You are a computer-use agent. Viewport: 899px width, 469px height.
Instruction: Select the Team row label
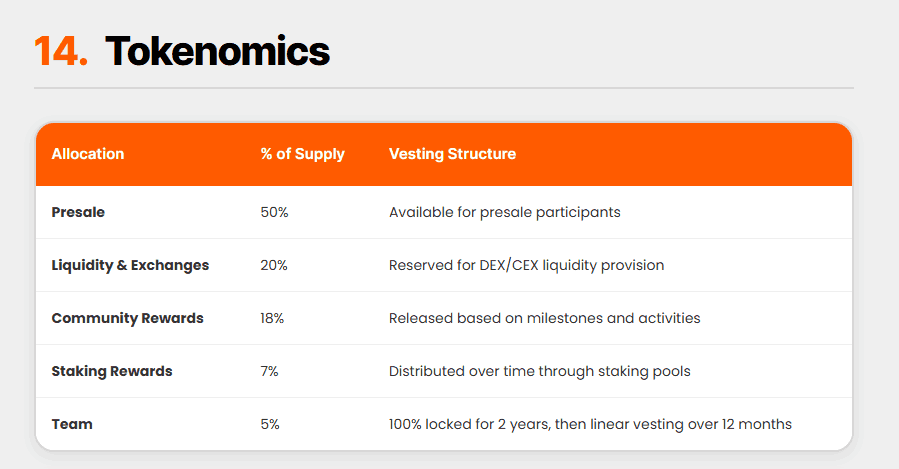72,424
